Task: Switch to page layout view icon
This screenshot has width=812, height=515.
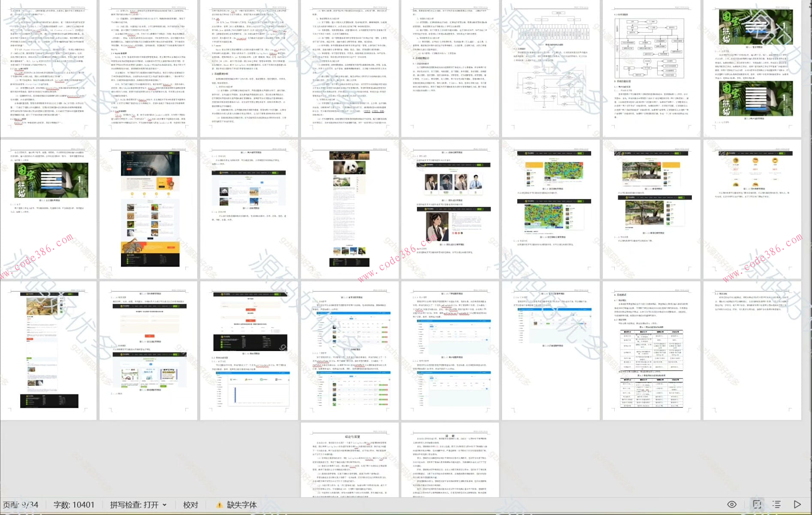Action: coord(757,505)
